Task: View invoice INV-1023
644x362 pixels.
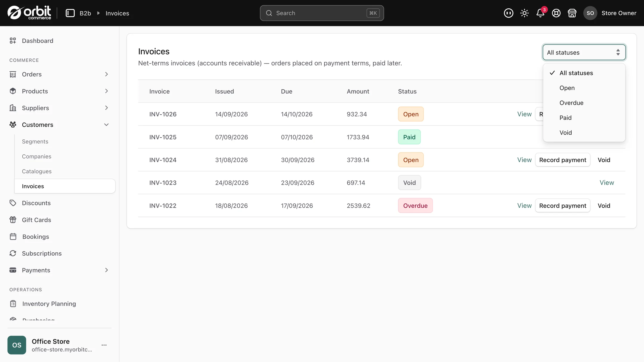Action: coord(607,183)
